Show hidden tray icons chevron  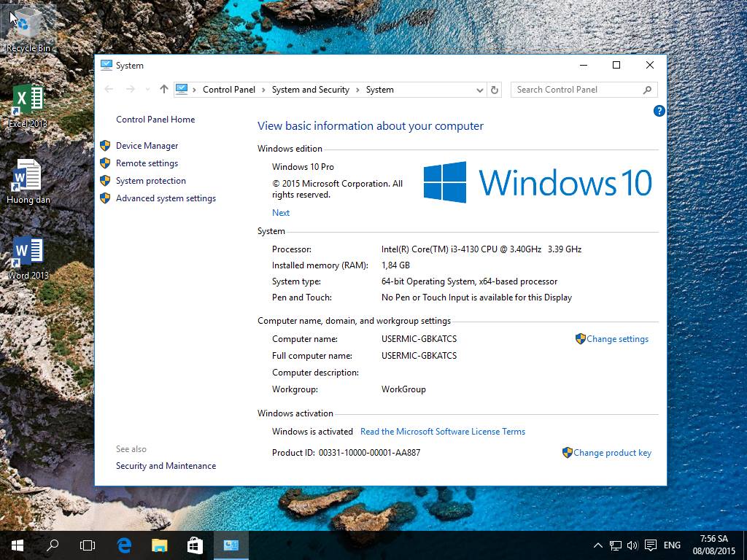tap(598, 545)
